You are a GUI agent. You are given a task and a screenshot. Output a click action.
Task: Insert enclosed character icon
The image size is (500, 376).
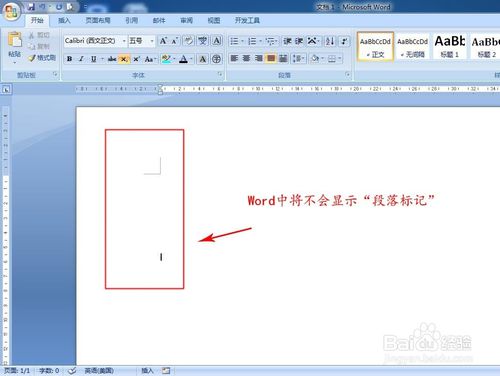pyautogui.click(x=217, y=59)
